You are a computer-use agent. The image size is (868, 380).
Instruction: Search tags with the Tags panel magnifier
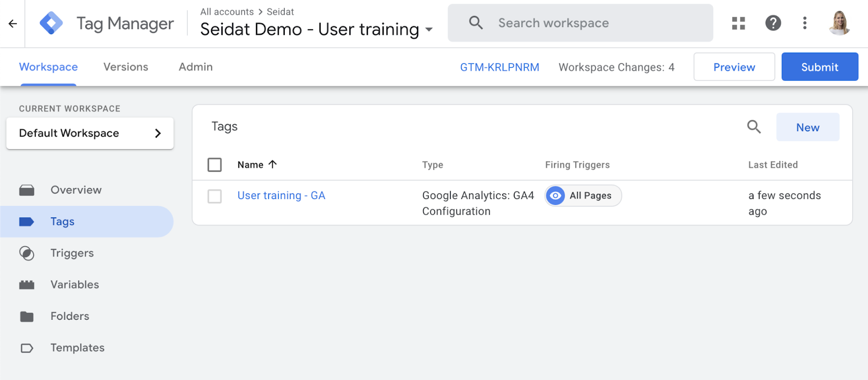754,127
